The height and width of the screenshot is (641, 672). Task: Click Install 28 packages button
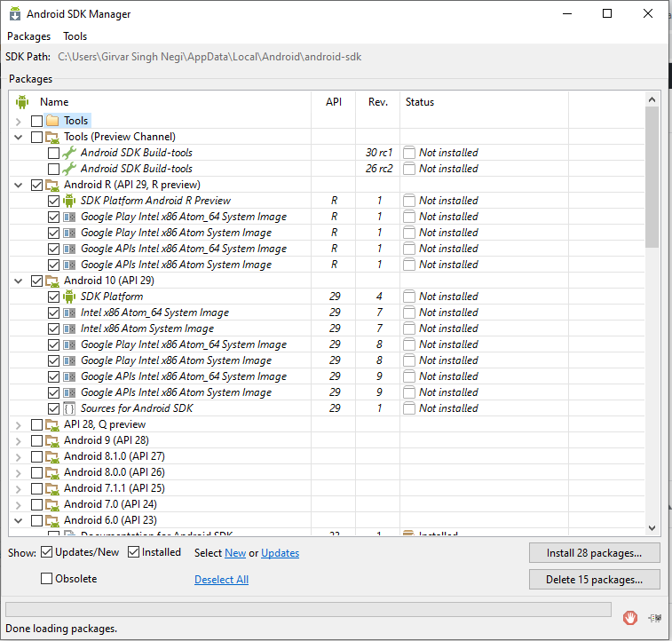click(x=594, y=553)
